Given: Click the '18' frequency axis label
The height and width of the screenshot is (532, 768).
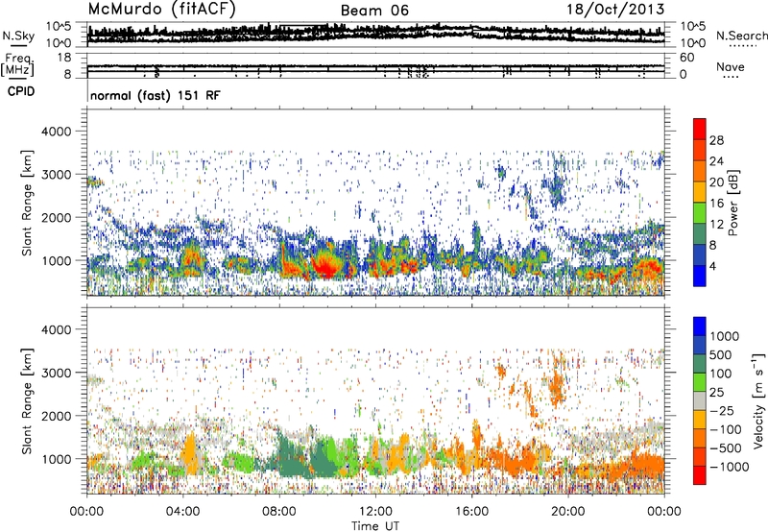Looking at the screenshot, I should click(64, 58).
